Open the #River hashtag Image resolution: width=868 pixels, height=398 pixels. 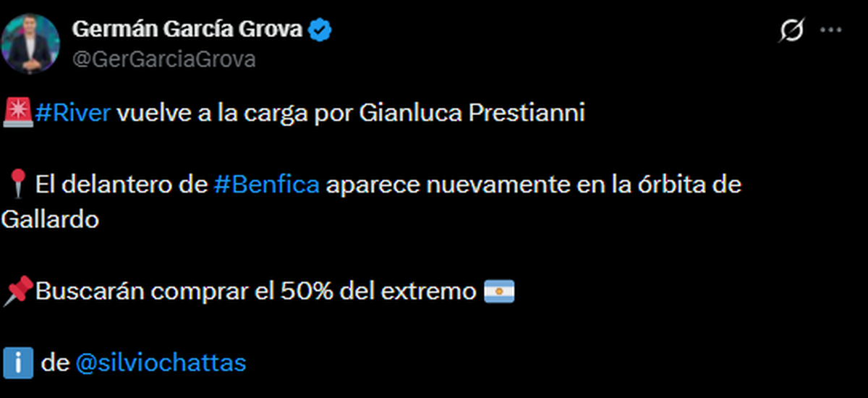72,114
